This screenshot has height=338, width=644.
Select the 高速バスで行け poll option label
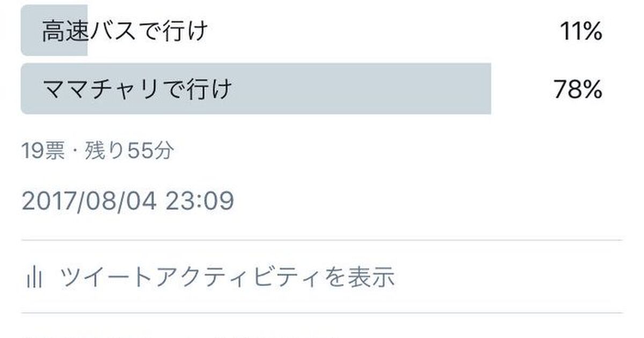coord(125,32)
